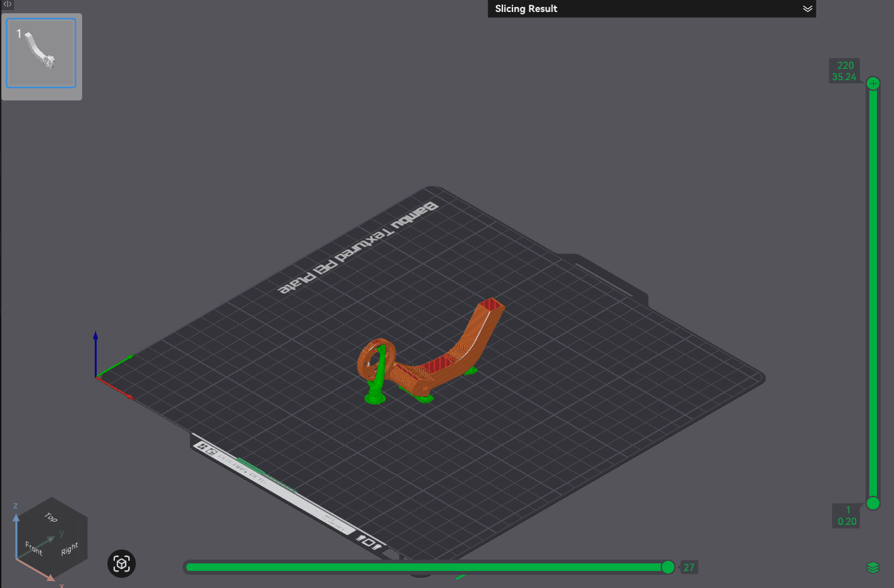Click the Top face of navigation cube
The height and width of the screenshot is (588, 894).
(x=51, y=517)
